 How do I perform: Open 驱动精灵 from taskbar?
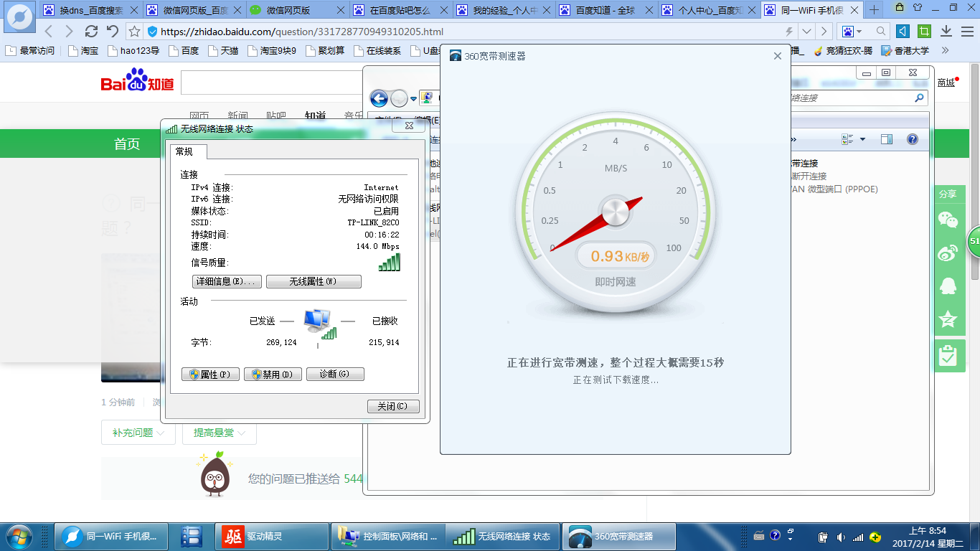[x=273, y=536]
